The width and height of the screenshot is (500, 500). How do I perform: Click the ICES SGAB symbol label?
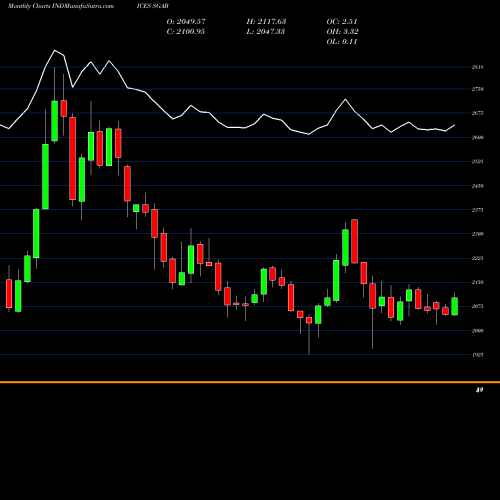pyautogui.click(x=153, y=6)
